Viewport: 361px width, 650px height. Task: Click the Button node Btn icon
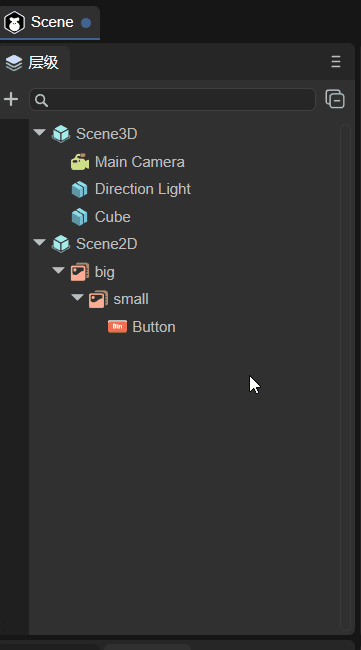117,327
